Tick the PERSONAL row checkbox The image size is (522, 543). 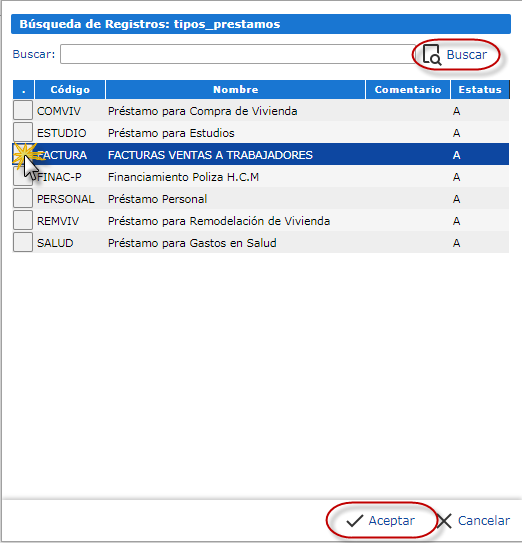click(x=23, y=198)
